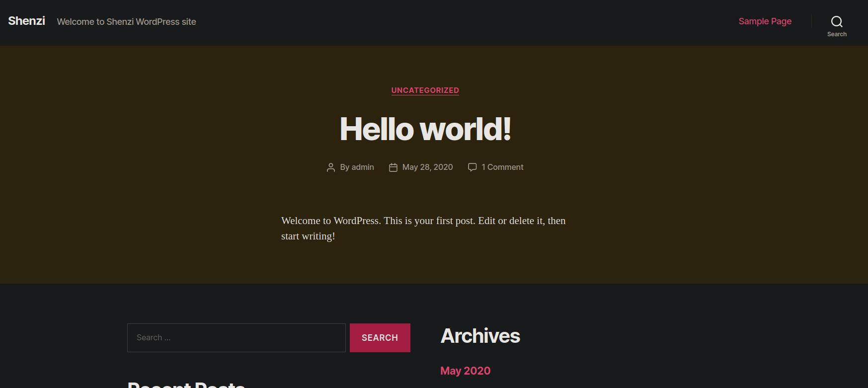868x388 pixels.
Task: Open the Uncategorized category link
Action: tap(425, 90)
